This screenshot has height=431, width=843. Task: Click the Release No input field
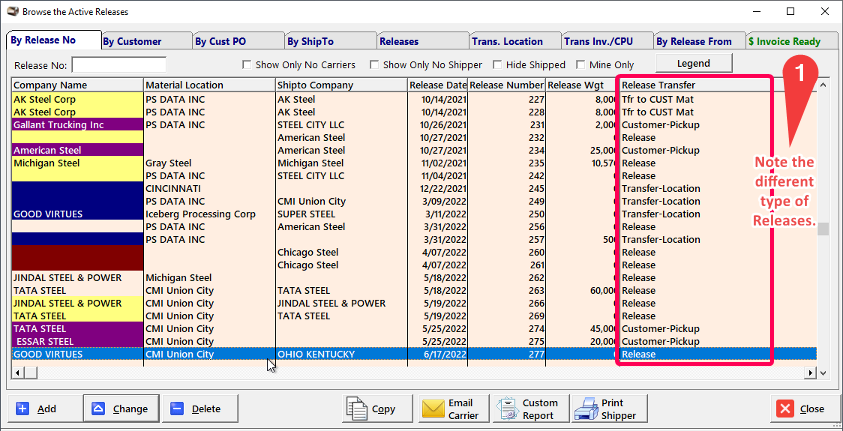[x=119, y=65]
